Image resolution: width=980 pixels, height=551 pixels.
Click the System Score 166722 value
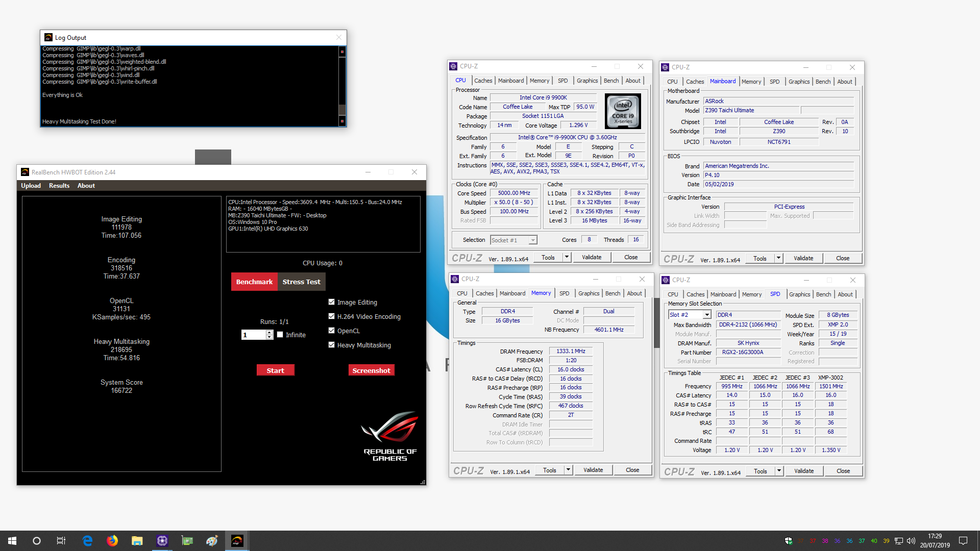click(121, 390)
